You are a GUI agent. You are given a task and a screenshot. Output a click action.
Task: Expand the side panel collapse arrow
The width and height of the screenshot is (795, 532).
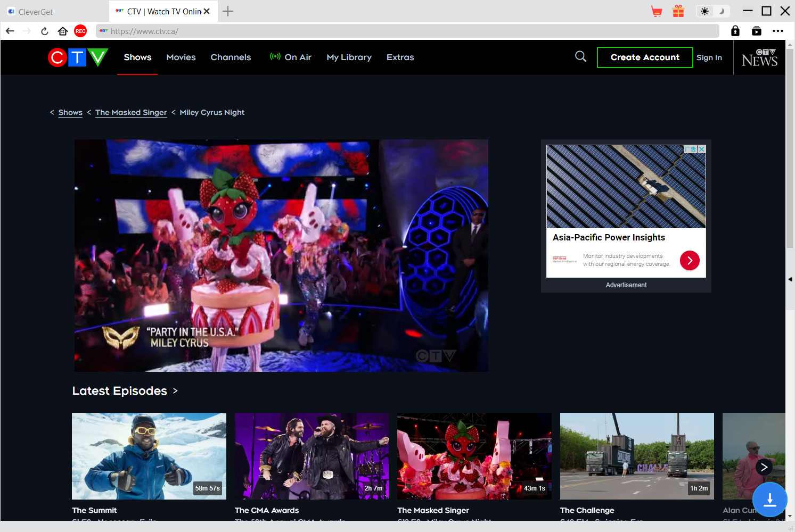(x=790, y=279)
